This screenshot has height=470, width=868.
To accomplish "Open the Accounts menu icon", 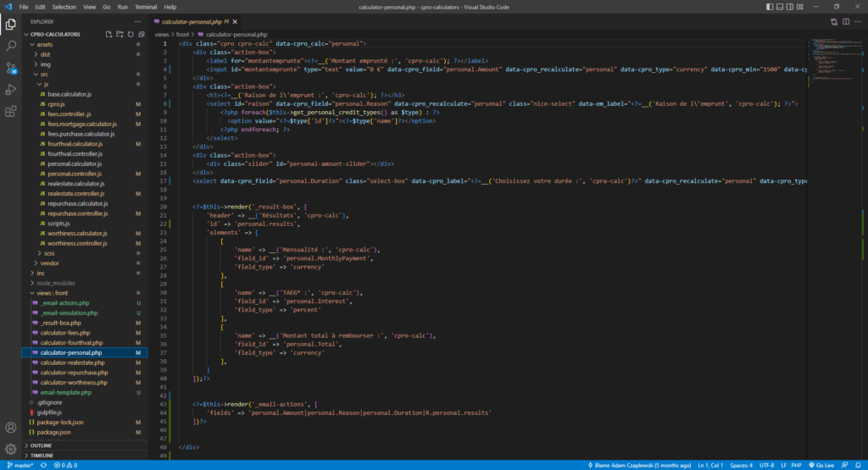I will [x=10, y=428].
